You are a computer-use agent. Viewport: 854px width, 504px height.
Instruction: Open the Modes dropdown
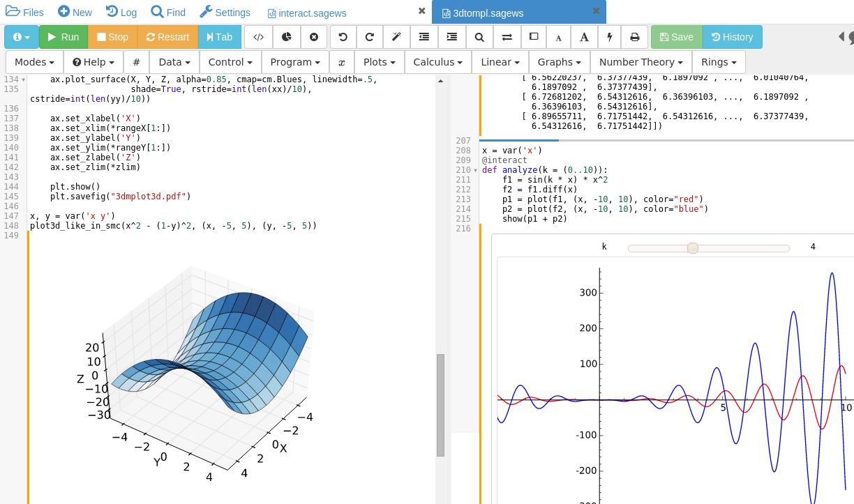pos(34,62)
